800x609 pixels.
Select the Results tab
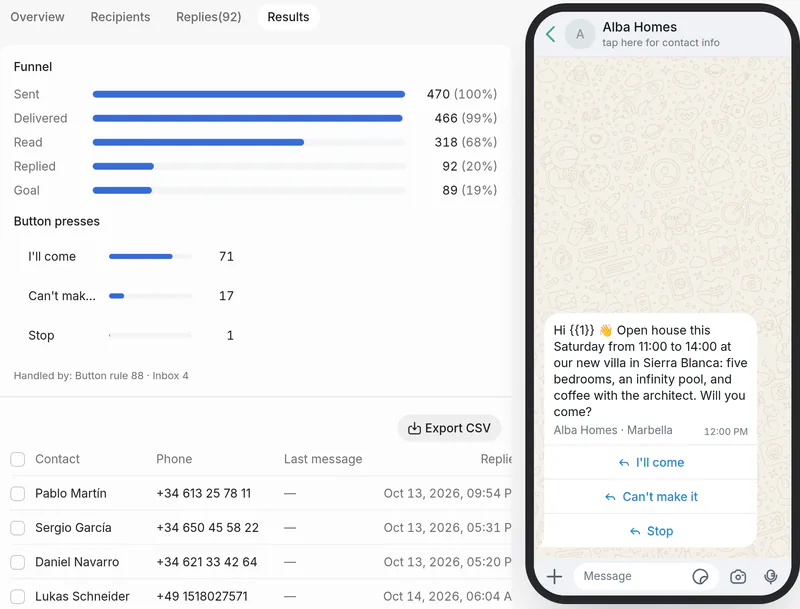tap(288, 17)
